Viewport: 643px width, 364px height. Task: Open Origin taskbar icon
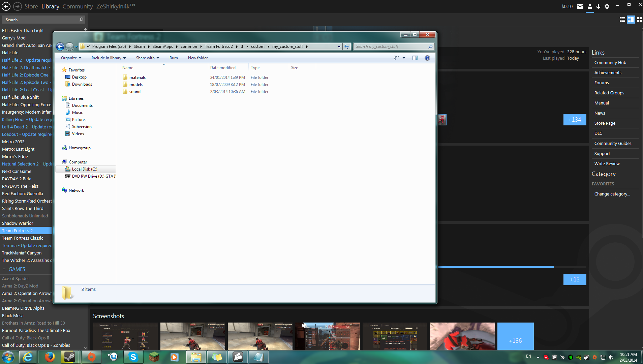click(91, 357)
